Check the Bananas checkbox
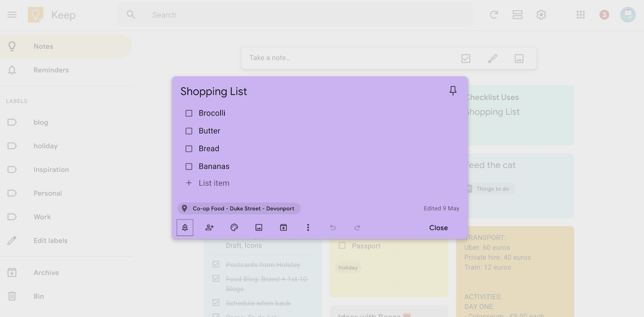The width and height of the screenshot is (644, 317). [189, 166]
